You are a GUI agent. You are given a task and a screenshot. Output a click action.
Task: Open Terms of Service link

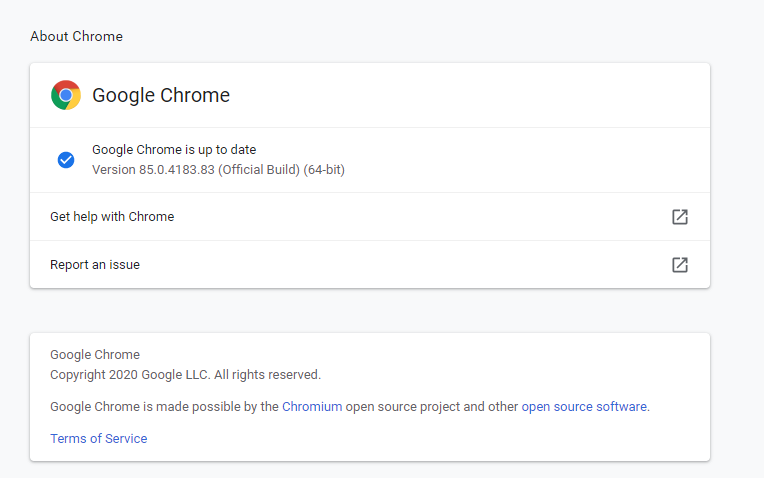pyautogui.click(x=98, y=439)
